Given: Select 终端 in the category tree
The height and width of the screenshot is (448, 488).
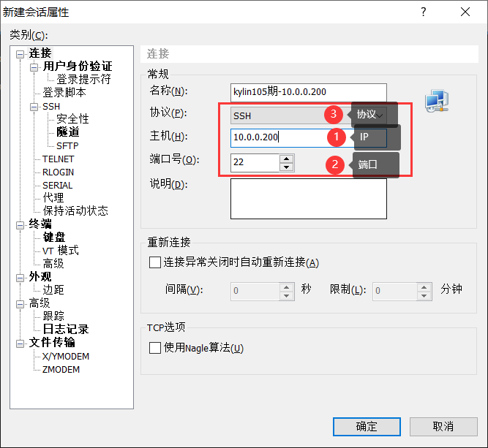Looking at the screenshot, I should tap(40, 224).
